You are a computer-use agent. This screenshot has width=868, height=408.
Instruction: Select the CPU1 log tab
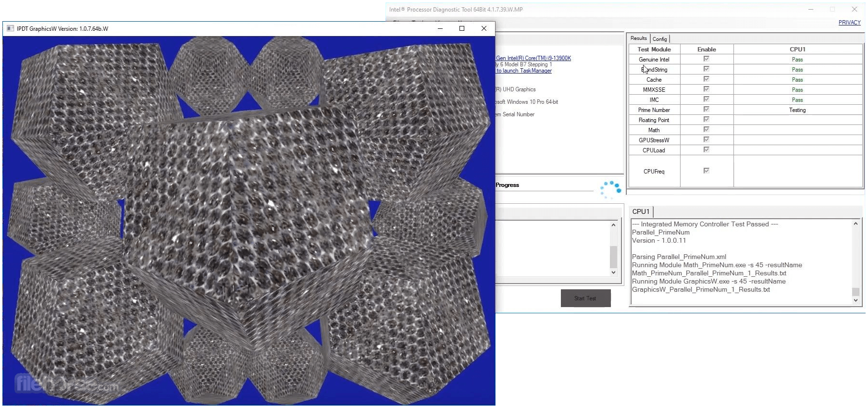click(641, 211)
